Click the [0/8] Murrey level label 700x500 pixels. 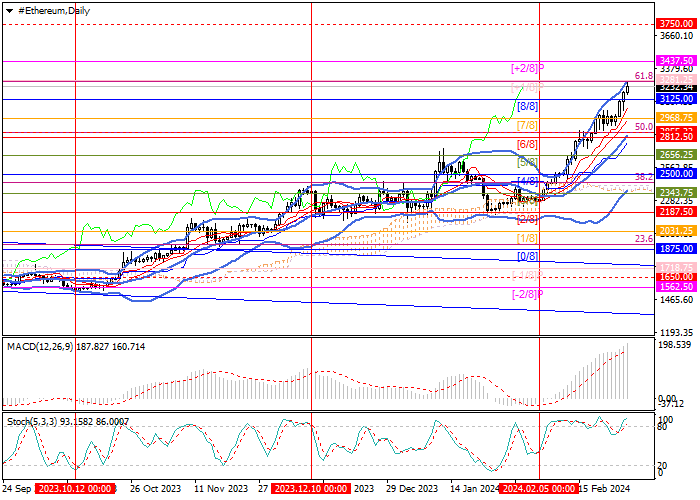point(528,257)
